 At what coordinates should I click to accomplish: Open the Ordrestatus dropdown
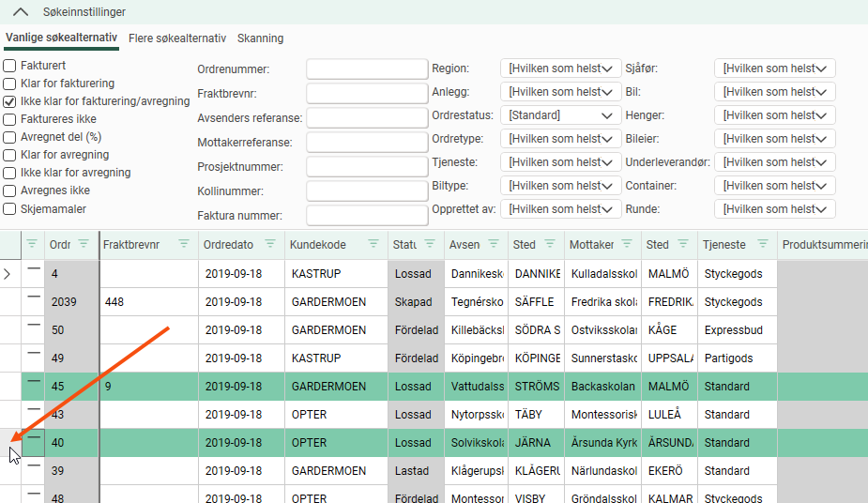pos(560,115)
